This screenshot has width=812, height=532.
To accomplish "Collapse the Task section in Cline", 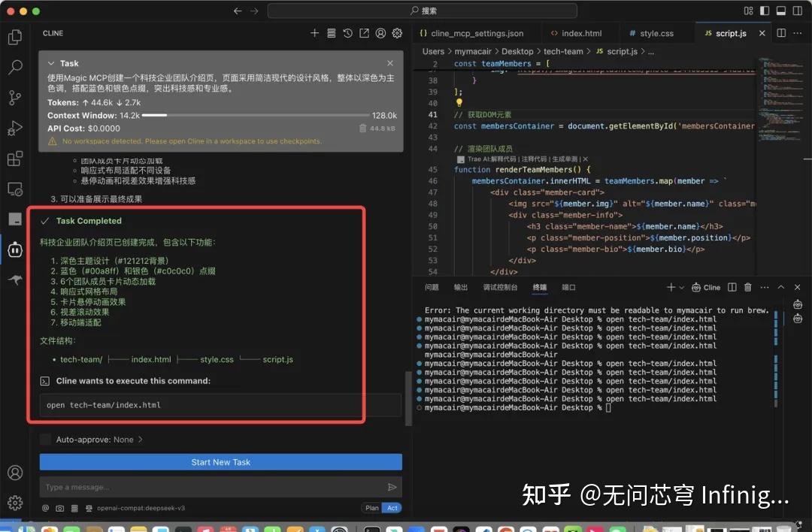I will pos(51,63).
